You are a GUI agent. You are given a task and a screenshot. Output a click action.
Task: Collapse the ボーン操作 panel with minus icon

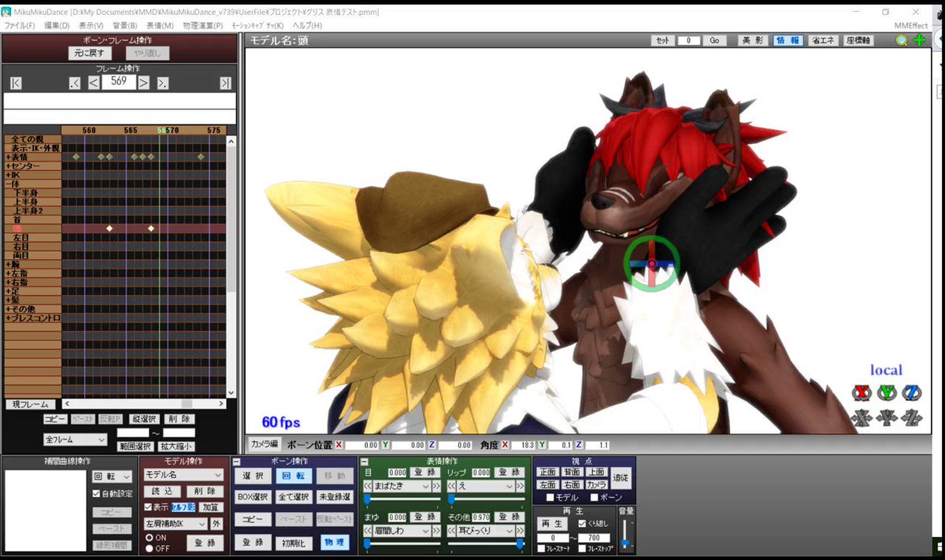(x=237, y=462)
